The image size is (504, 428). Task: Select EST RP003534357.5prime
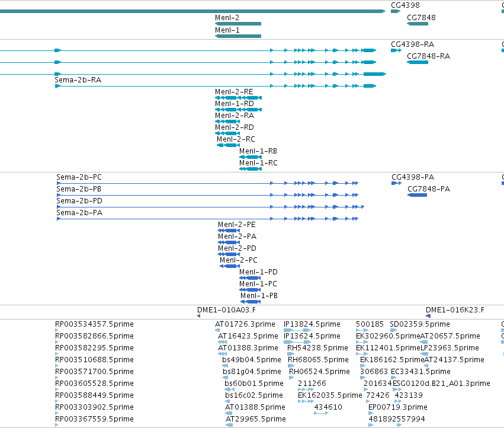click(x=94, y=324)
